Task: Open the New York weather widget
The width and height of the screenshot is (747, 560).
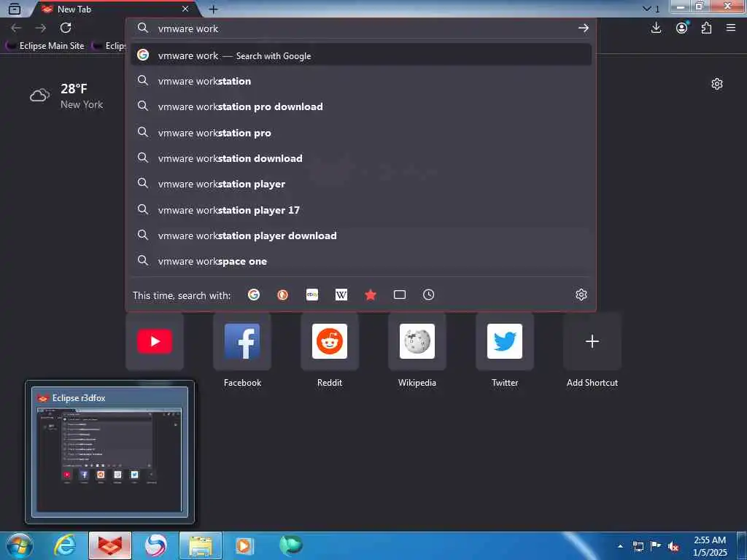Action: 66,96
